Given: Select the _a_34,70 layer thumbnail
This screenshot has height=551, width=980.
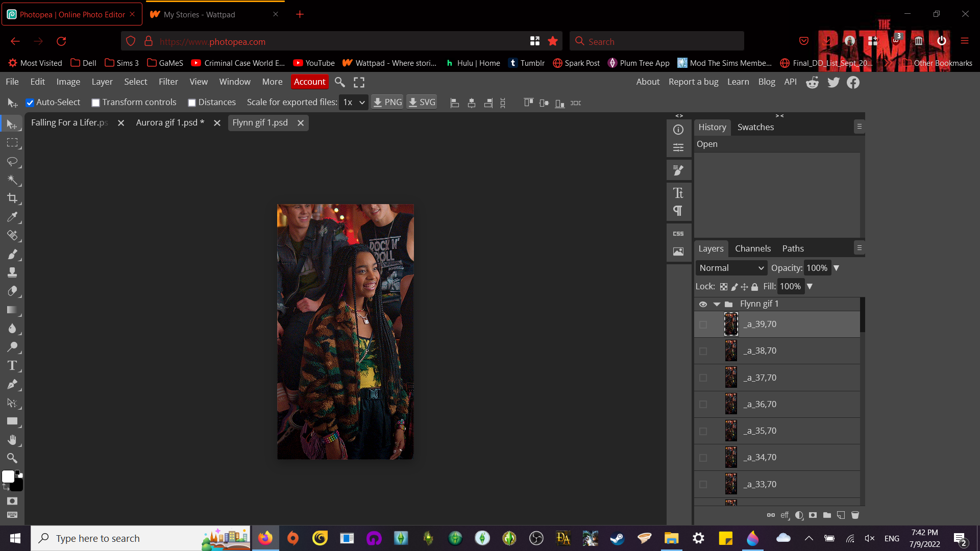Looking at the screenshot, I should 731,458.
